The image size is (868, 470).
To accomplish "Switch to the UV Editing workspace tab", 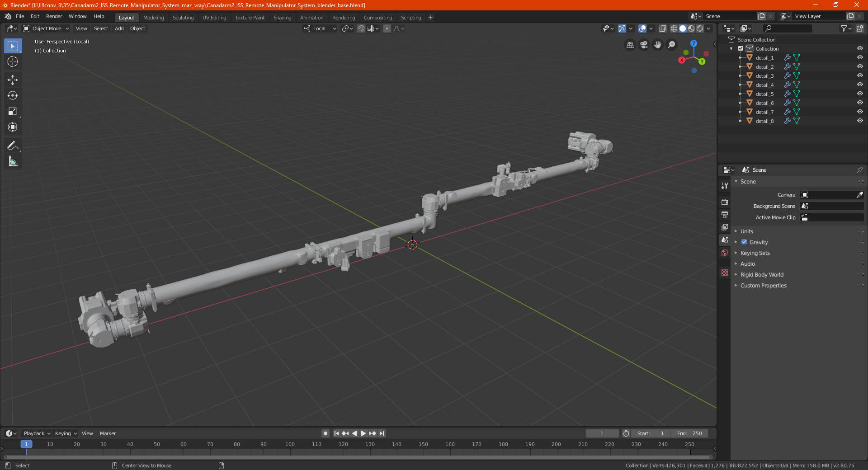I will click(214, 18).
